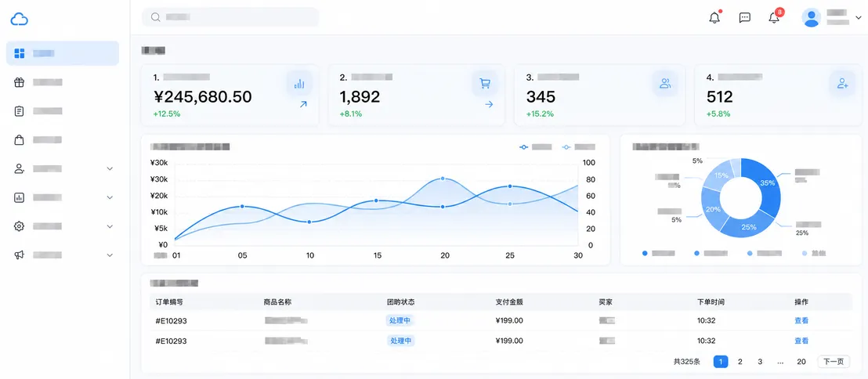The image size is (868, 379).
Task: Click bar chart icon on ¥245,680.50 card
Action: click(x=299, y=84)
